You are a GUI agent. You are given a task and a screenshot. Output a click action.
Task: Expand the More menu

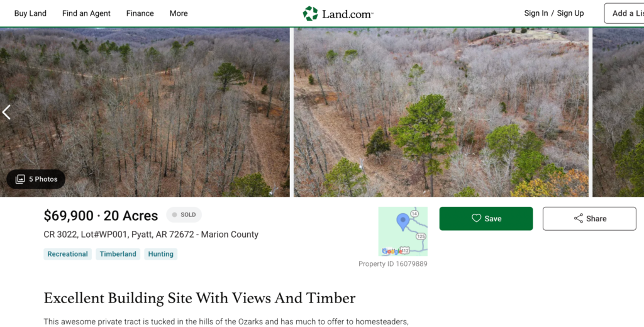tap(179, 13)
